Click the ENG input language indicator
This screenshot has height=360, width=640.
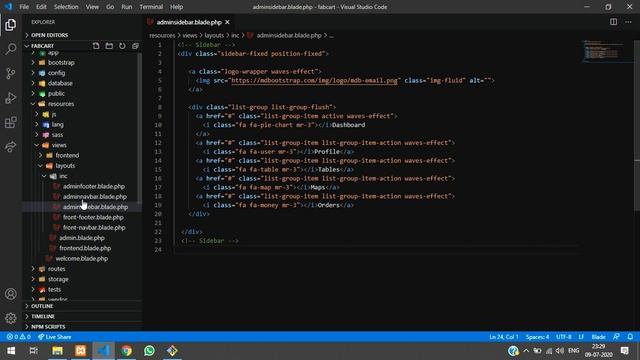pyautogui.click(x=573, y=351)
